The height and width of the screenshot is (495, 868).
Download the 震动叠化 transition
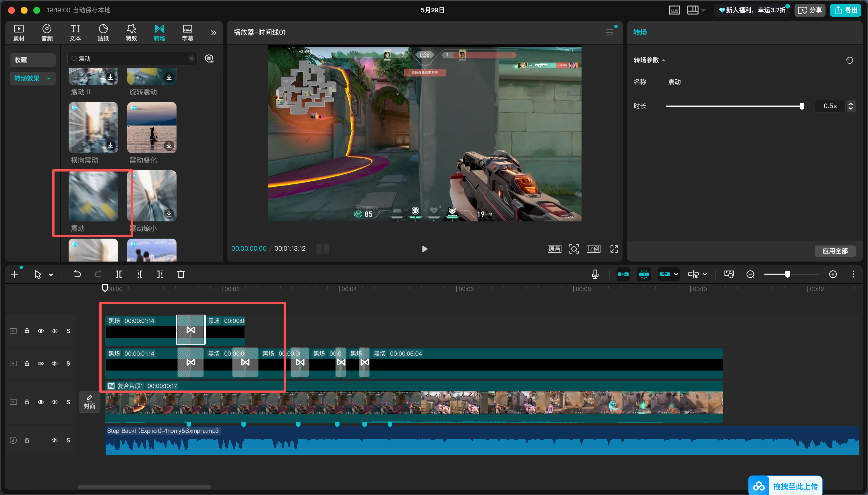click(169, 145)
